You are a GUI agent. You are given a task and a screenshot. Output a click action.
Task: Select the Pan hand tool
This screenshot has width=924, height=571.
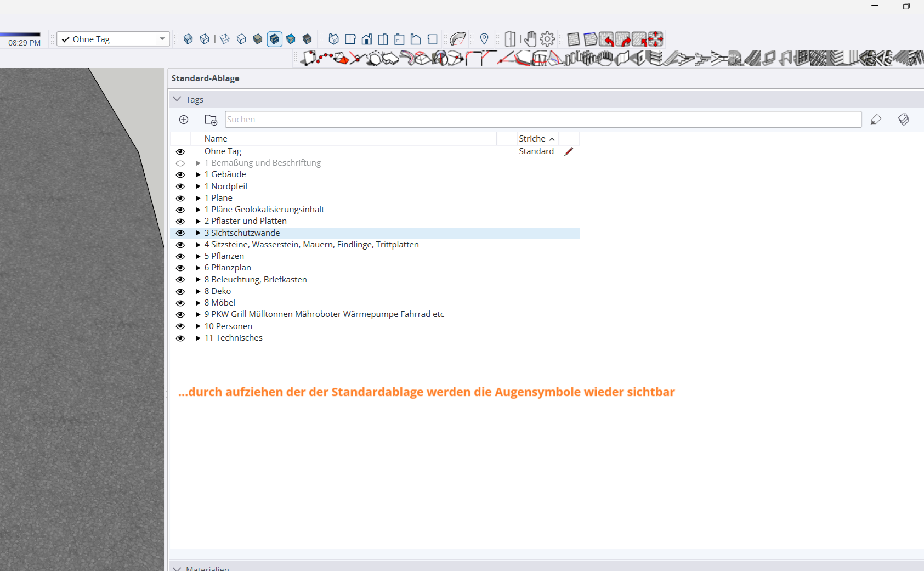coord(530,39)
